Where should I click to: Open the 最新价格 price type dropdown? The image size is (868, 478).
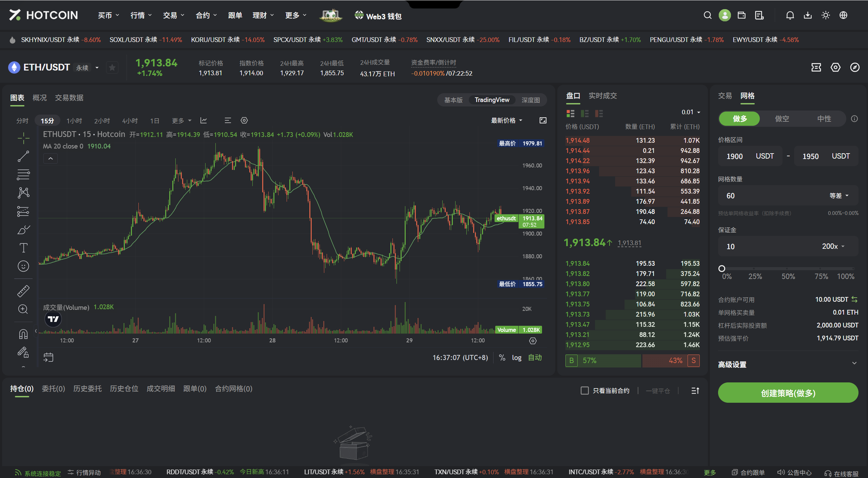[x=507, y=120]
